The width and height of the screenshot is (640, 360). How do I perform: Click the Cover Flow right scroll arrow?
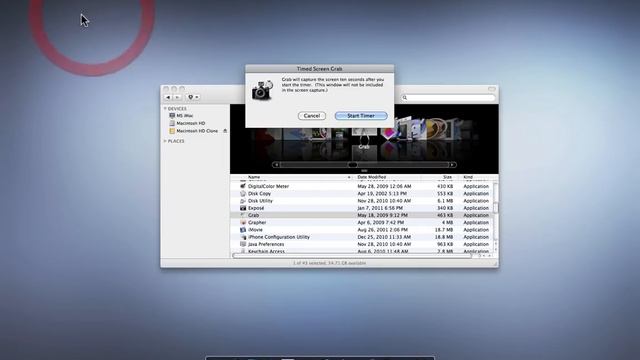452,165
